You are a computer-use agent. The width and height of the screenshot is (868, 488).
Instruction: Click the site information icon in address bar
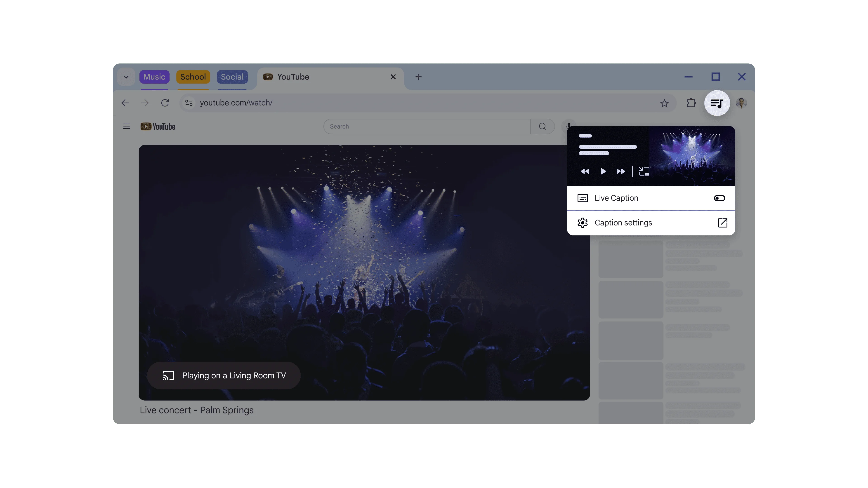coord(189,103)
